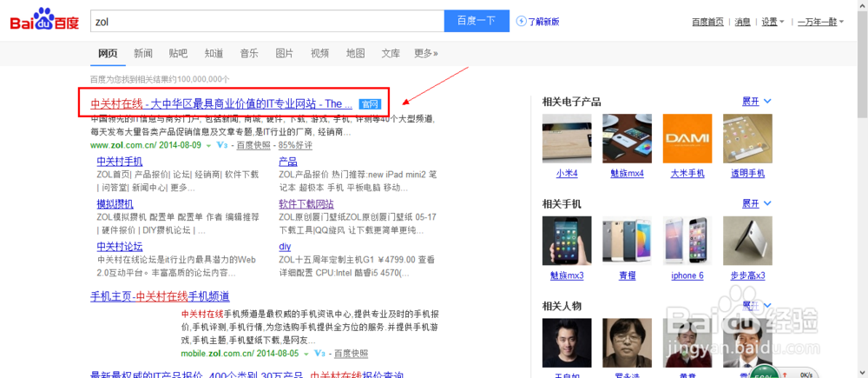The height and width of the screenshot is (378, 868).
Task: Click the 了解新版 lightning icon
Action: (521, 21)
